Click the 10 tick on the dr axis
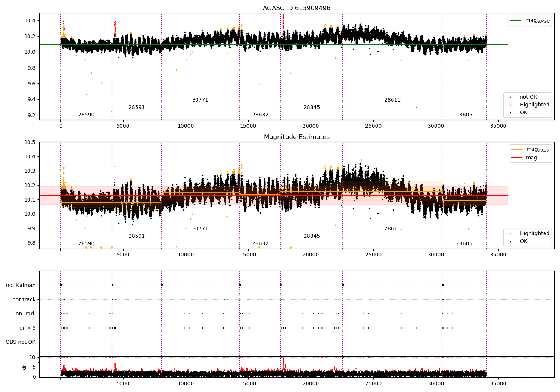The image size is (560, 392). point(32,357)
